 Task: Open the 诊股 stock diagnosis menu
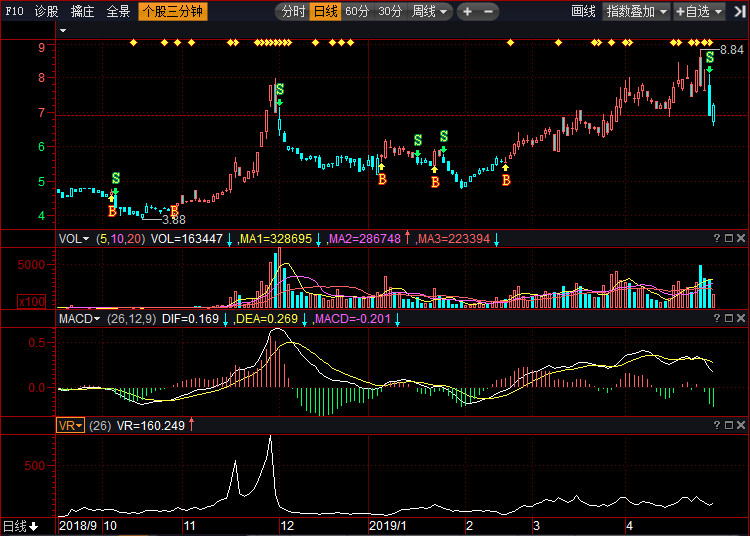(46, 11)
